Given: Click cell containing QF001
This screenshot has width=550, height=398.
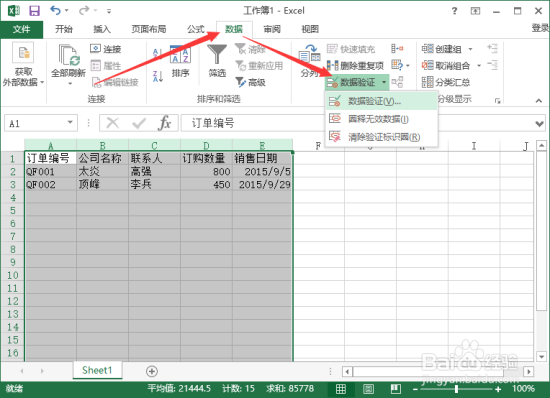Looking at the screenshot, I should (51, 171).
